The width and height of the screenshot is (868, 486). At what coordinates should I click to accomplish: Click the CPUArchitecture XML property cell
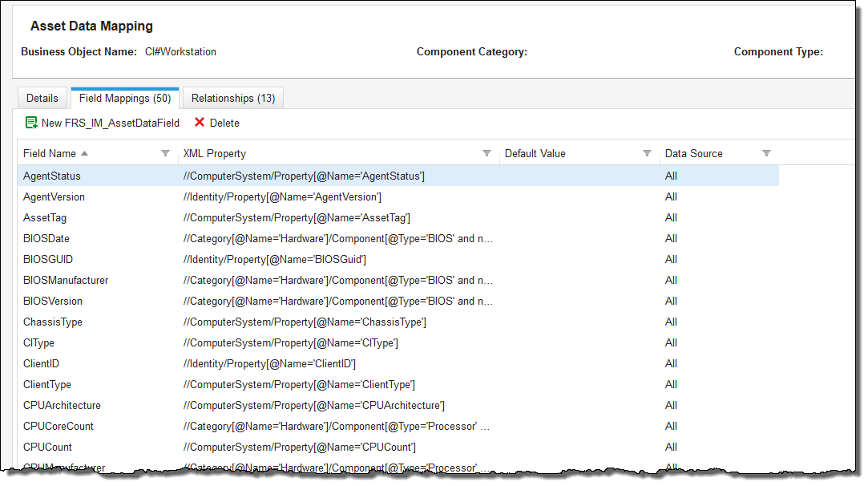click(x=313, y=405)
